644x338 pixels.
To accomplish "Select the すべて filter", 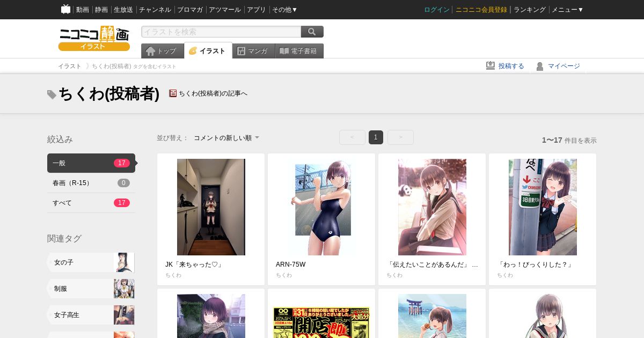I will point(91,203).
